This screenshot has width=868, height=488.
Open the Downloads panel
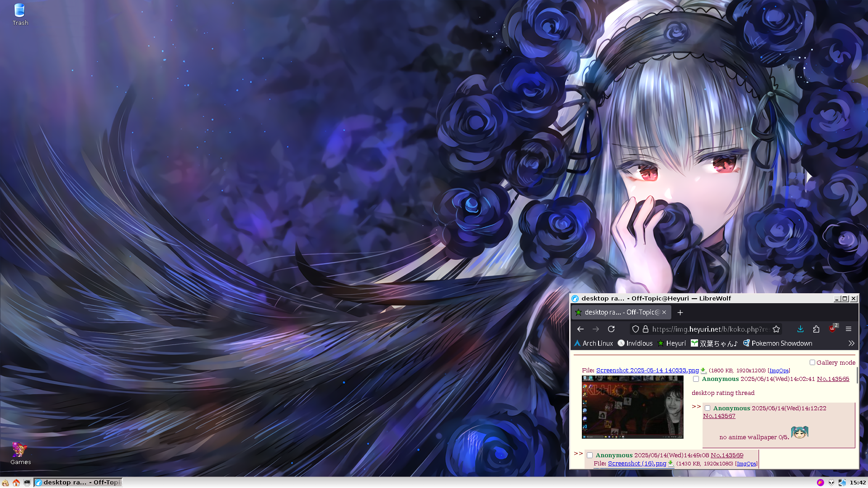pyautogui.click(x=800, y=329)
